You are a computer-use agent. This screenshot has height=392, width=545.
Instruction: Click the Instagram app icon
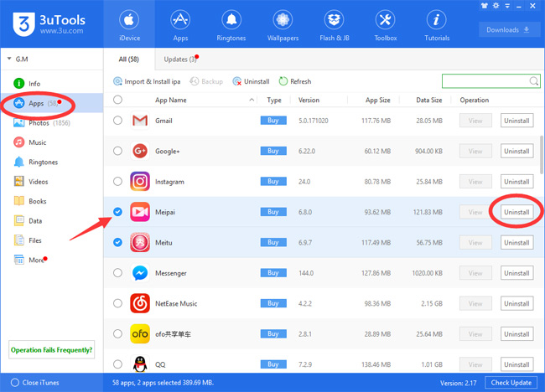140,181
